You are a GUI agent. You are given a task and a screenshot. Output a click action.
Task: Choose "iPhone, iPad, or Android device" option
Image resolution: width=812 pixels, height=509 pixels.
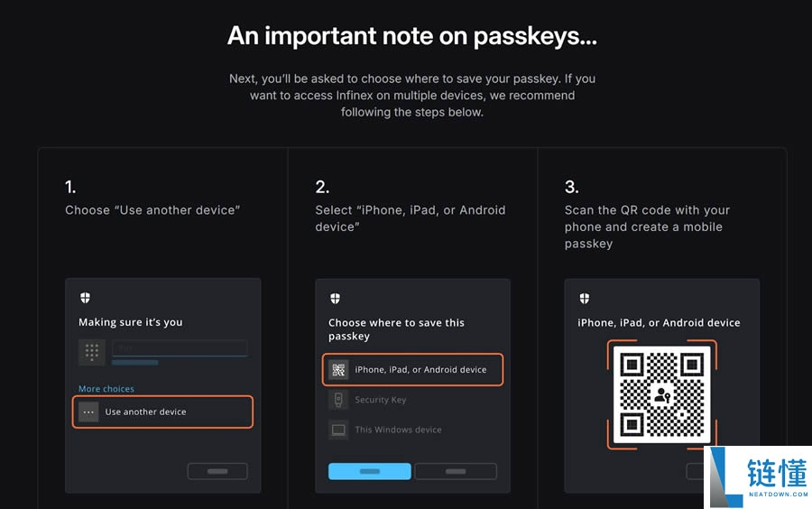click(x=420, y=369)
